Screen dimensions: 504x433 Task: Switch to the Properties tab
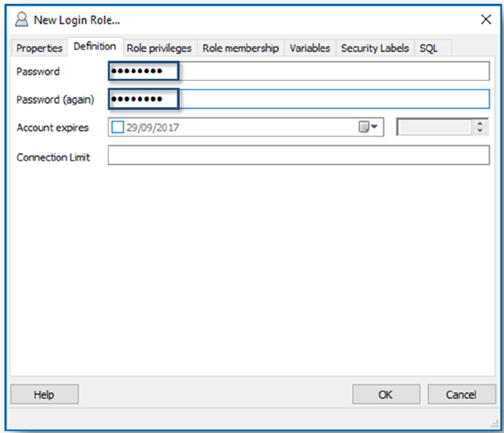tap(39, 48)
